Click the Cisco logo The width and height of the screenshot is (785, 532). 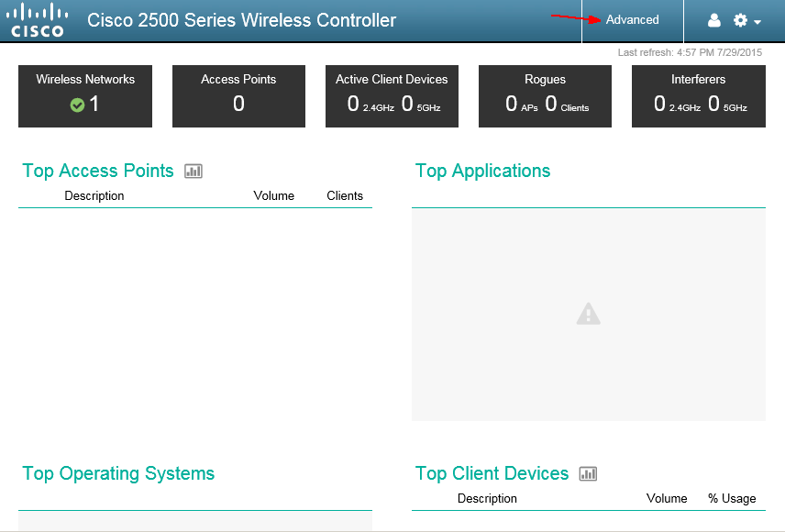(x=37, y=20)
